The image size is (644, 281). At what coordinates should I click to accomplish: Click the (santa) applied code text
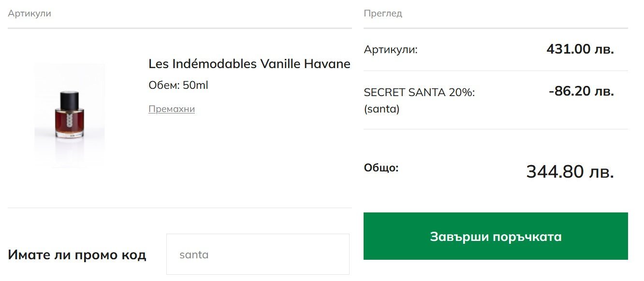click(x=381, y=109)
